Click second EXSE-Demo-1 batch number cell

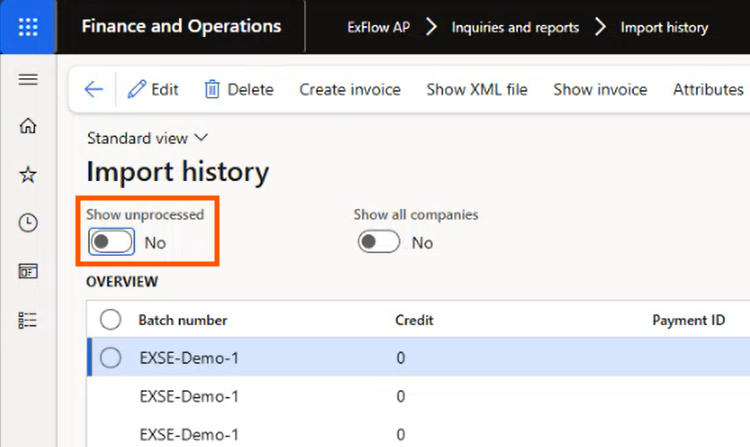189,396
